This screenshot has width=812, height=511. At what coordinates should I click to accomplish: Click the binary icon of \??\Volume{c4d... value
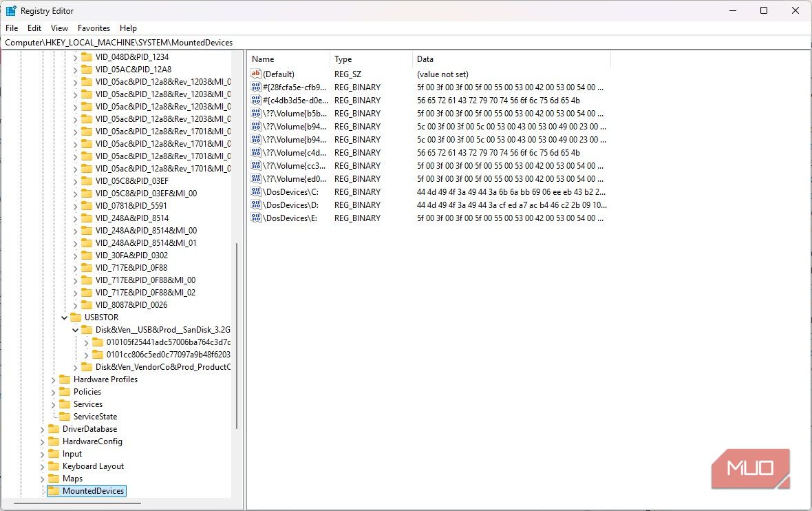[256, 152]
